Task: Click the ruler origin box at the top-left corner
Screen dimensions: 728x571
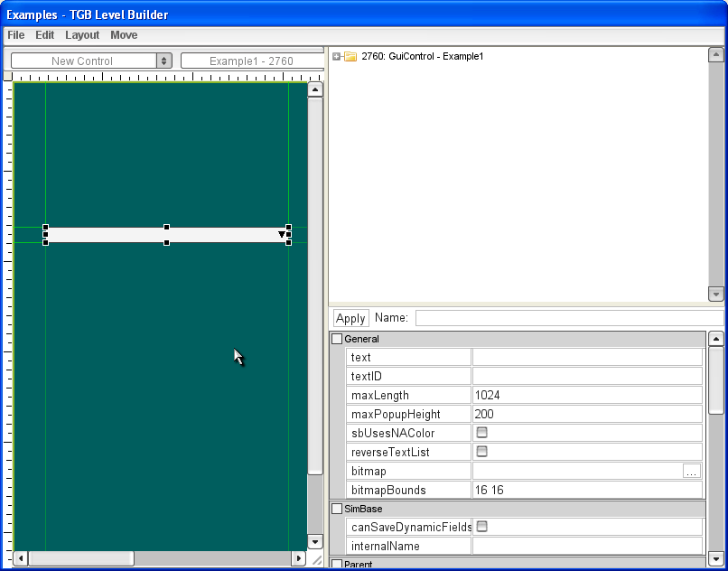Action: (x=7, y=76)
